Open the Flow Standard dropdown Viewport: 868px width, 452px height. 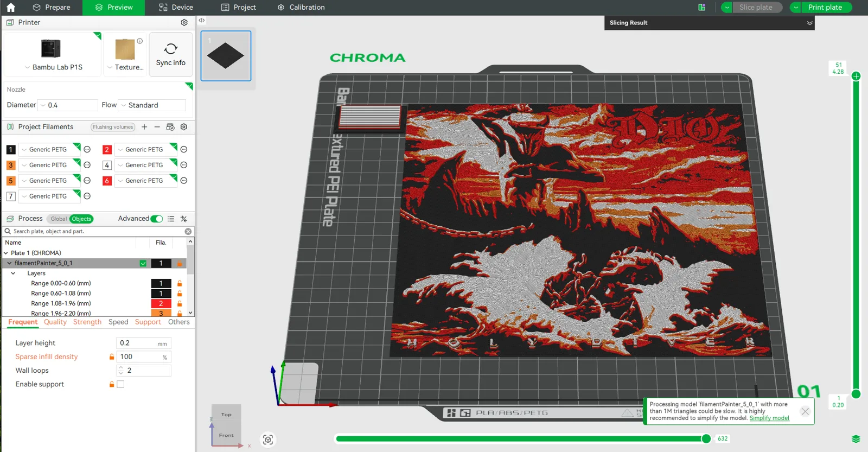click(152, 105)
